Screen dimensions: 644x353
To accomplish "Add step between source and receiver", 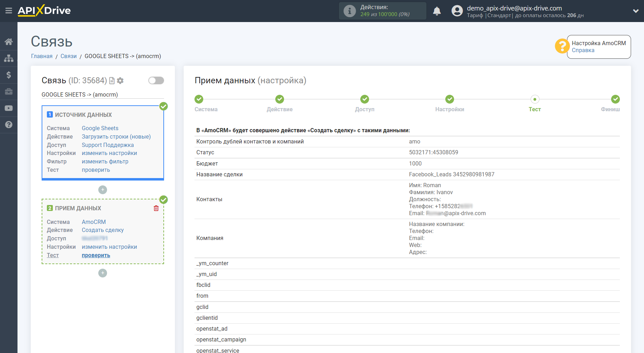I will click(102, 190).
